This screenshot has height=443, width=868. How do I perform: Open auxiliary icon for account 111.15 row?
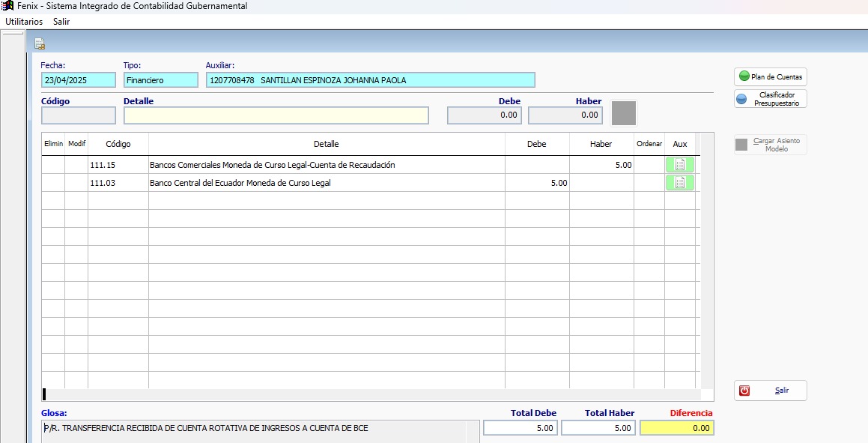point(679,165)
